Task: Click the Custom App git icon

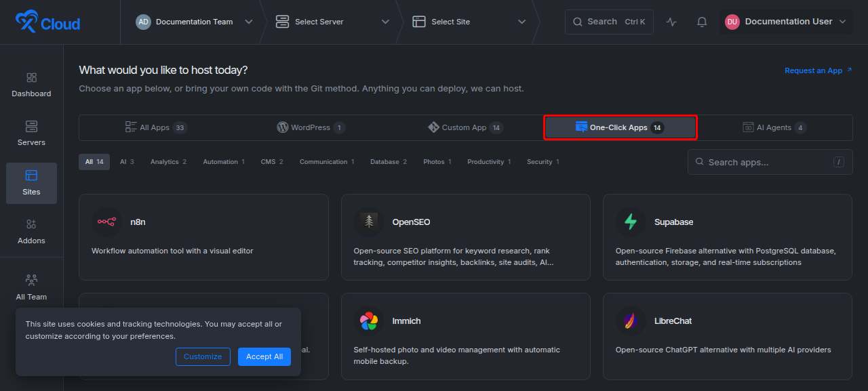Action: point(433,127)
